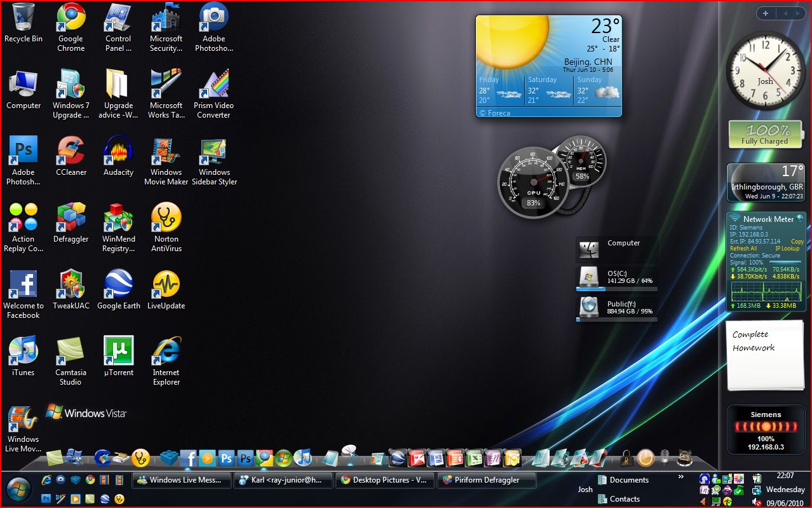Open the Norton AntiVirus desktop shortcut
Image resolution: width=812 pixels, height=508 pixels.
[x=166, y=228]
